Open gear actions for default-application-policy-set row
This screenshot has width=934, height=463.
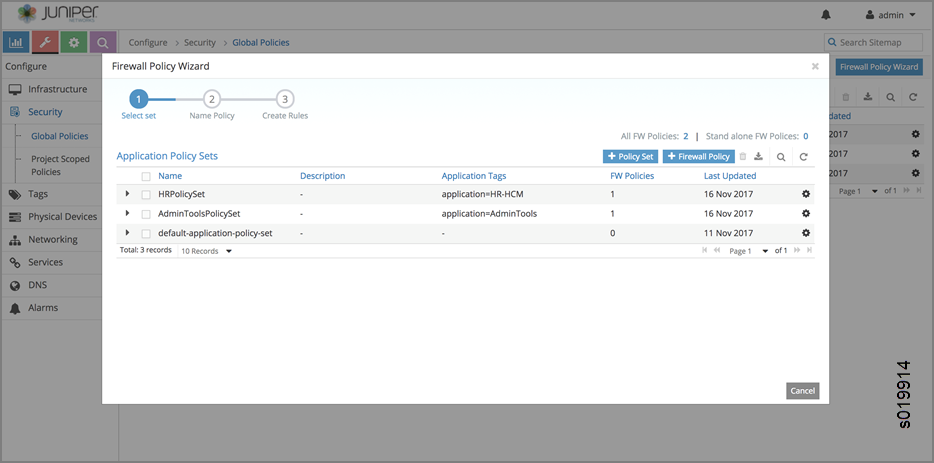[806, 233]
